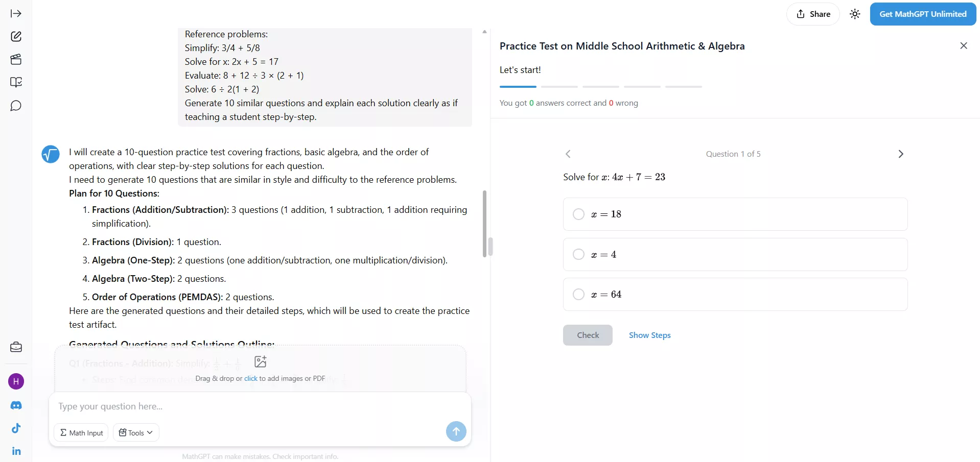The width and height of the screenshot is (980, 462).
Task: Open the Discord icon in the sidebar
Action: tap(16, 406)
